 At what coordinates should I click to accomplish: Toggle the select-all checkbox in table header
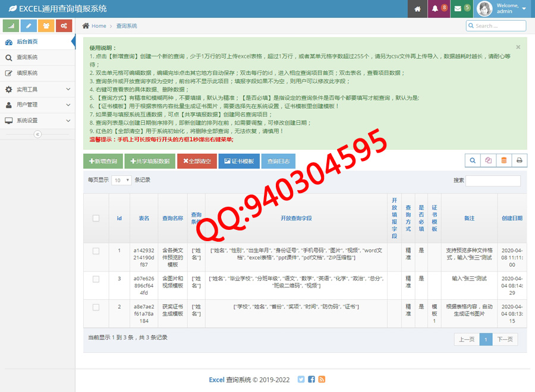(x=96, y=218)
